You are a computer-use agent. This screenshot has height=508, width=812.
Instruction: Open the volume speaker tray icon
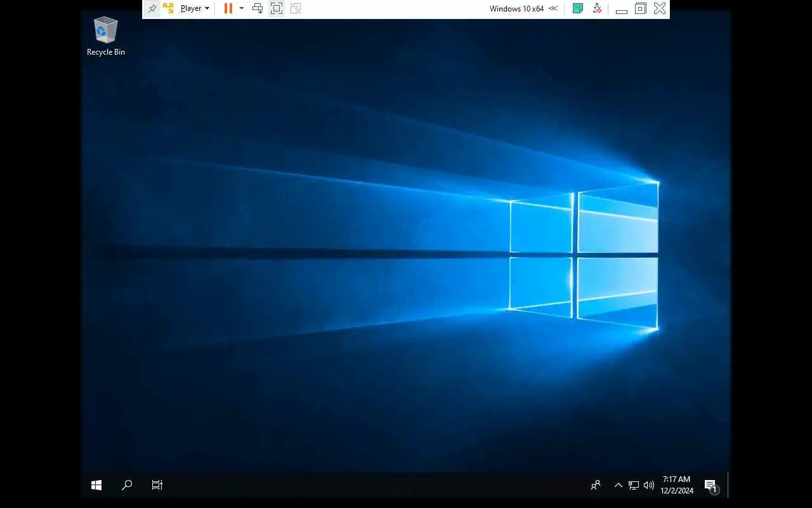tap(648, 485)
